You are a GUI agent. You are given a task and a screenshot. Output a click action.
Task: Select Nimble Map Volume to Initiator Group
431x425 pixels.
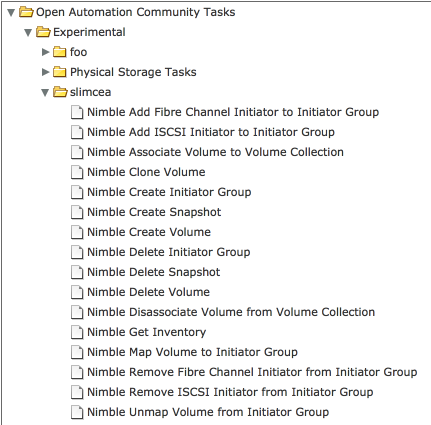192,352
